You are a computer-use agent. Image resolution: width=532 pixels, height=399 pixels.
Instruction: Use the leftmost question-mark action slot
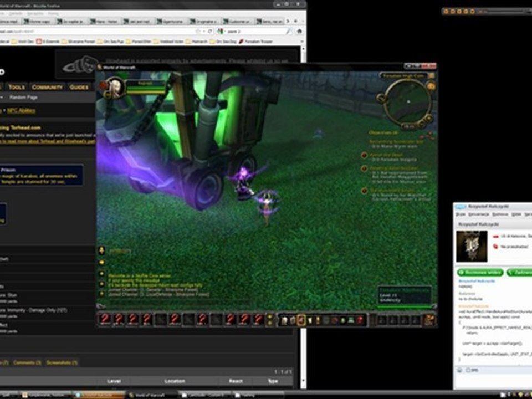click(x=105, y=320)
